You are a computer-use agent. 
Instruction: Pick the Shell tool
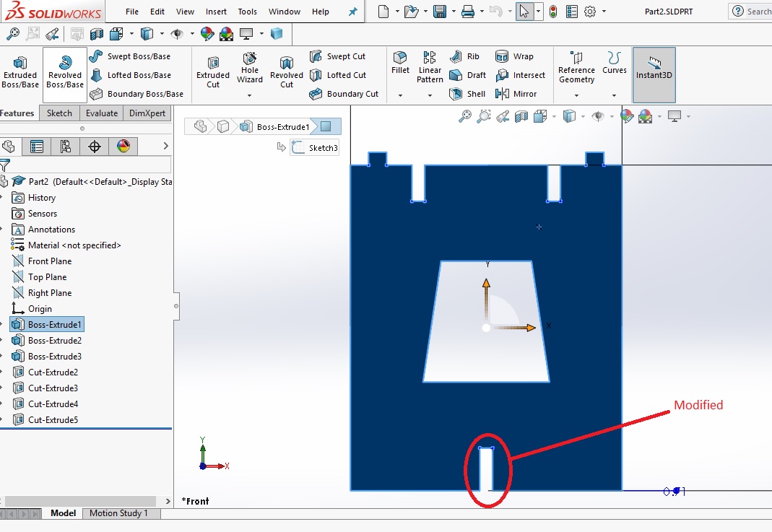(x=467, y=94)
